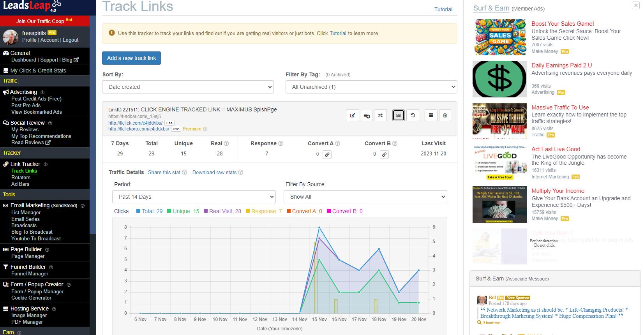Open Post Credit Ads (Free) in sidebar
This screenshot has height=335, width=644.
coord(36,99)
